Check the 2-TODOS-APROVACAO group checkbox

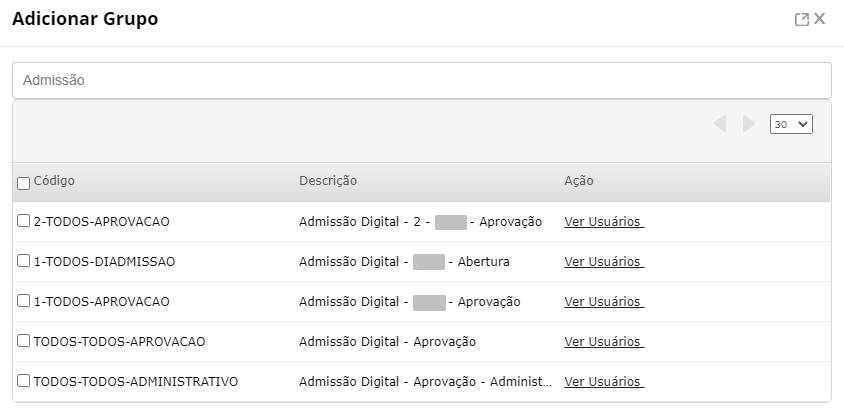[x=23, y=221]
